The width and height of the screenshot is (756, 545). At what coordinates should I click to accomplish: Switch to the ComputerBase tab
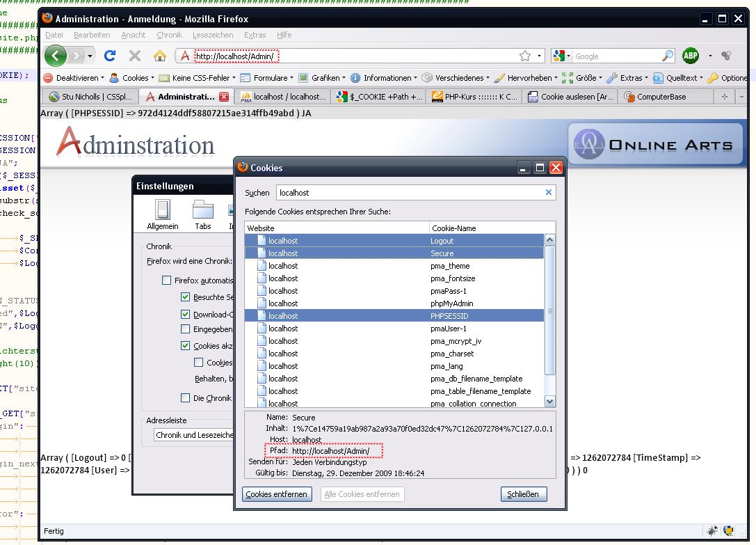pos(666,97)
